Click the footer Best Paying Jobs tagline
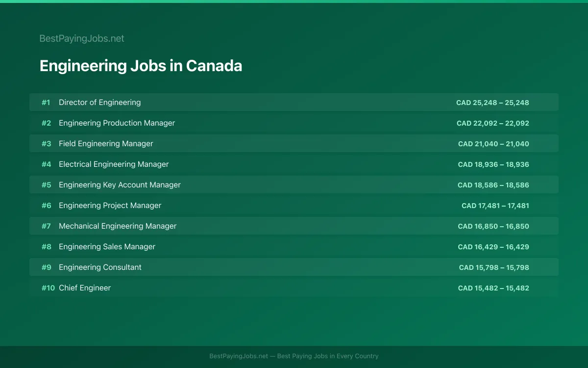Image resolution: width=588 pixels, height=368 pixels. click(294, 356)
